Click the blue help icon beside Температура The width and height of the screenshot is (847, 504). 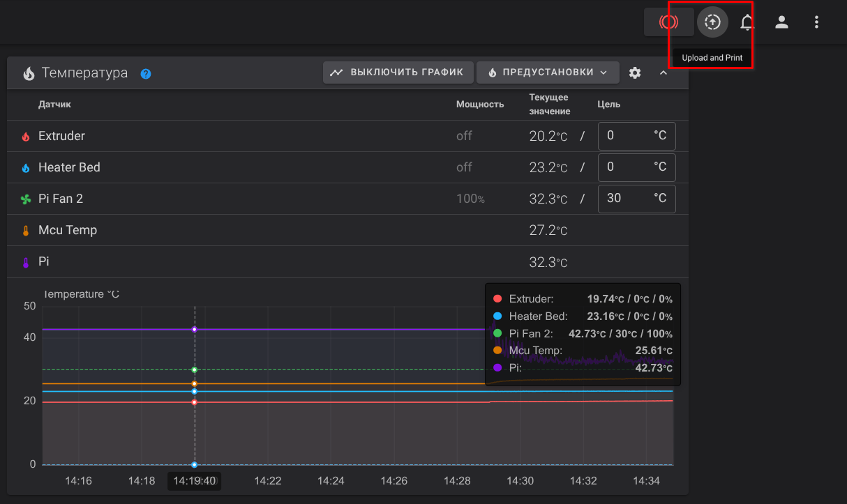[146, 73]
